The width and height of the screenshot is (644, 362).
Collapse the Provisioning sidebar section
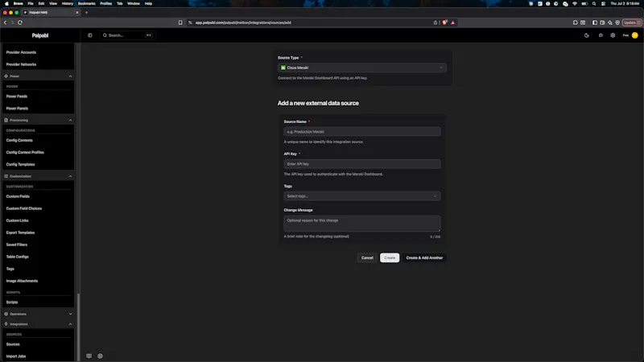[38, 120]
